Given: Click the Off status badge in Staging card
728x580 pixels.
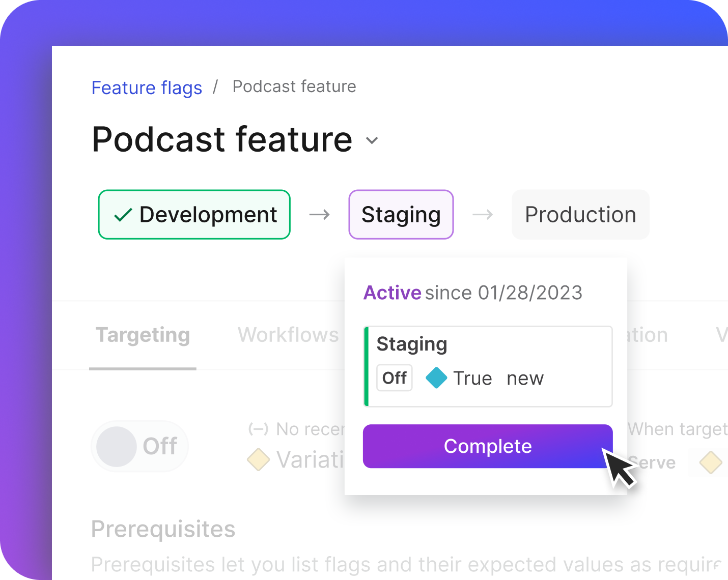Looking at the screenshot, I should pos(394,378).
